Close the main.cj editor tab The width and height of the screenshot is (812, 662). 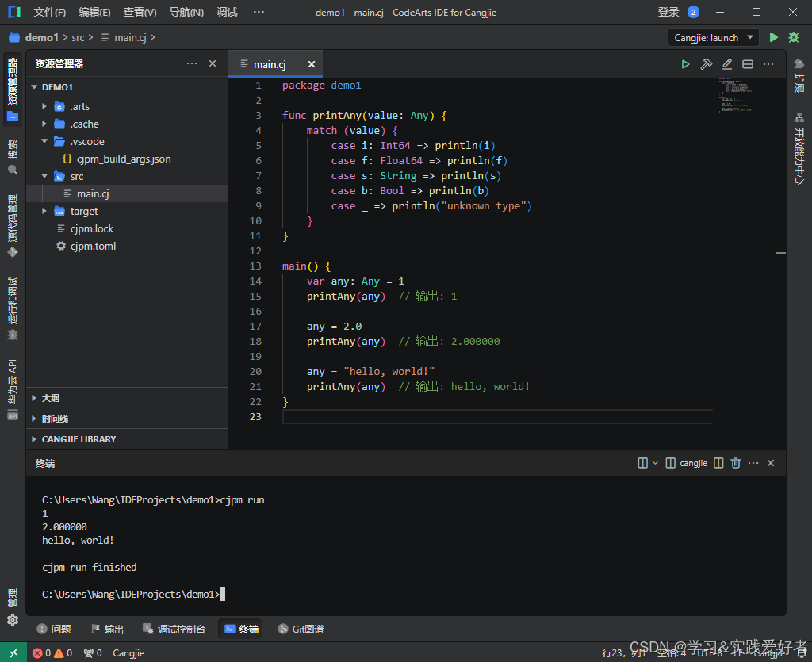[311, 64]
